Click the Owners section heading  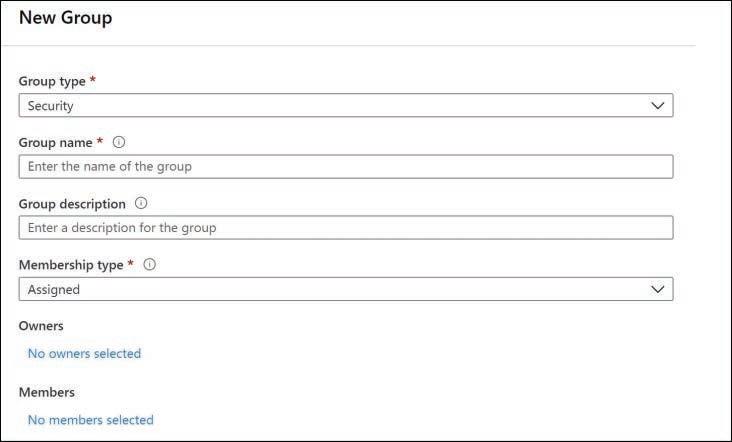[x=41, y=326]
